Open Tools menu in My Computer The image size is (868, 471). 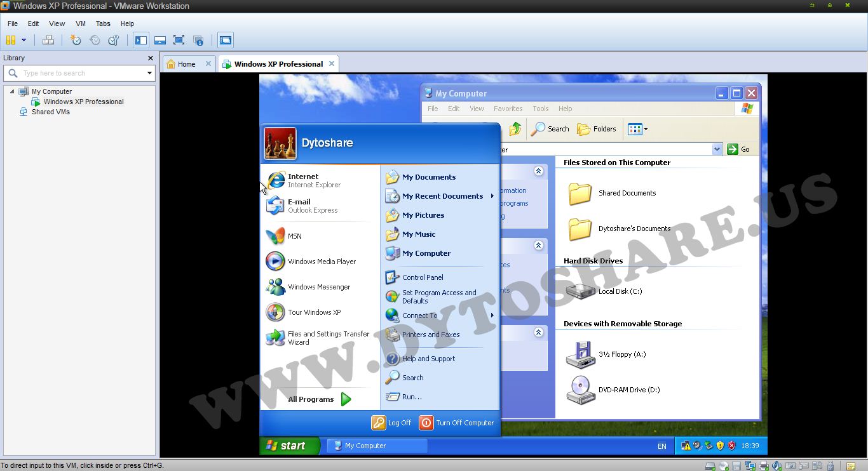pos(541,109)
